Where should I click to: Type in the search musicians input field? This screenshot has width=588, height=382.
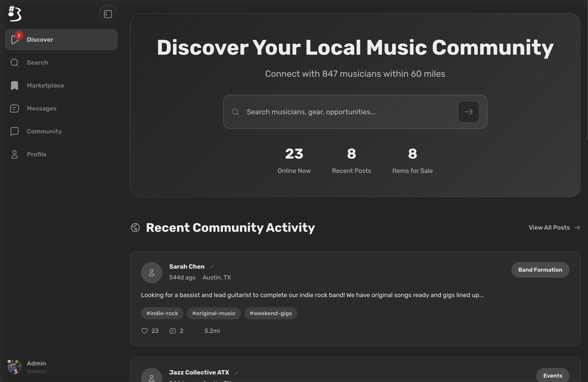coord(348,112)
